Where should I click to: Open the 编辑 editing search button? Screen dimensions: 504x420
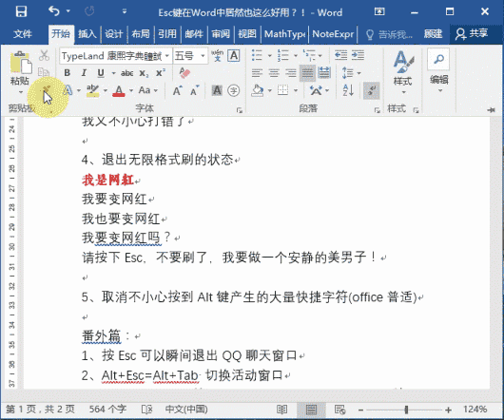[438, 71]
